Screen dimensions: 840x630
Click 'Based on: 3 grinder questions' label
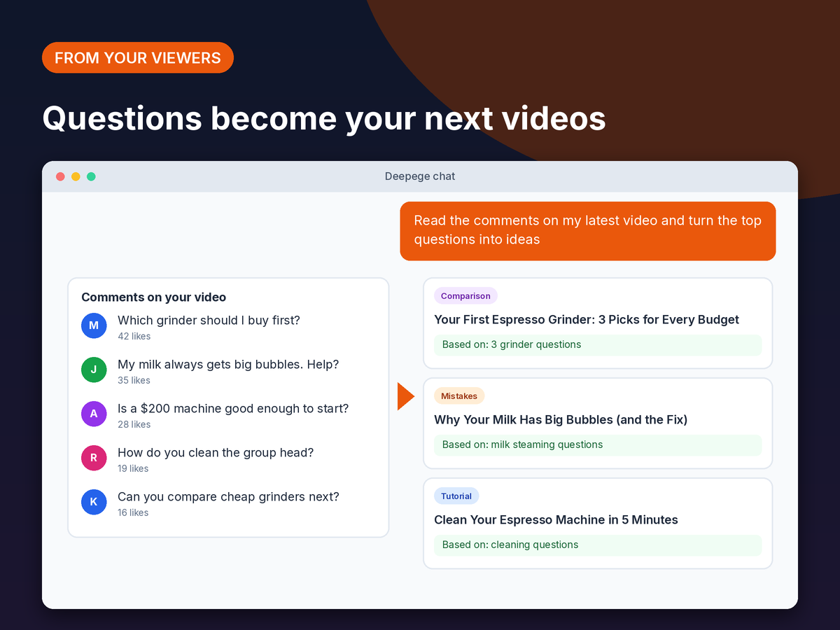tap(598, 344)
